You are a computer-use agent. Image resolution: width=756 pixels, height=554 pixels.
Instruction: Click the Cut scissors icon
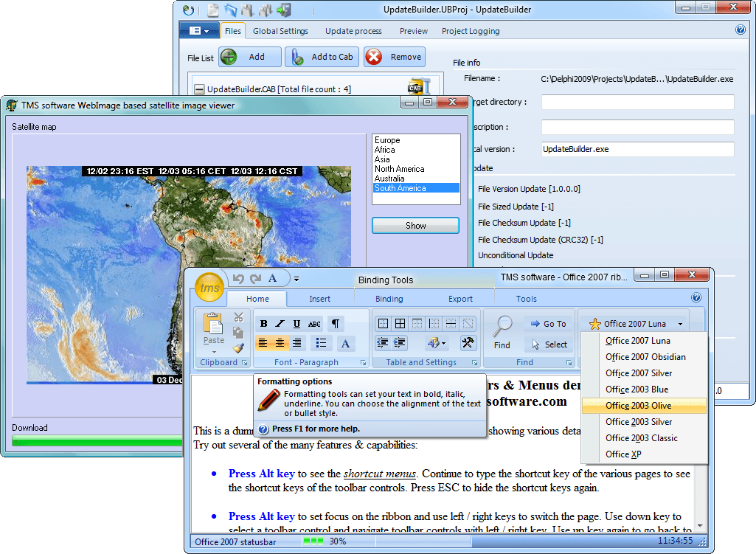tap(239, 316)
